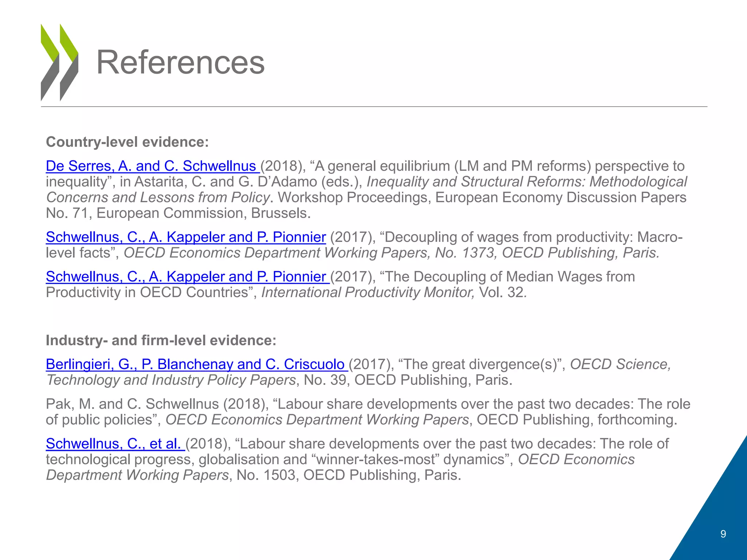Open the Schwellnus, C., et al. link

[x=115, y=444]
